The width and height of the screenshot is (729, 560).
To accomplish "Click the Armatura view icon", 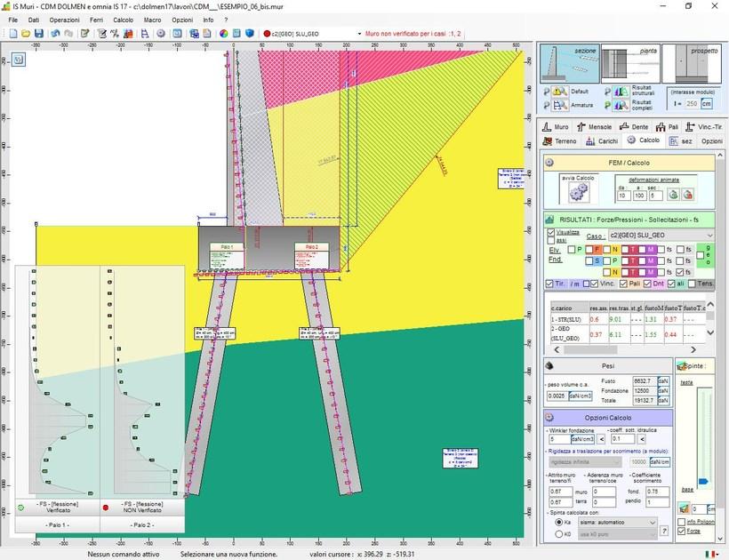I will click(x=558, y=106).
